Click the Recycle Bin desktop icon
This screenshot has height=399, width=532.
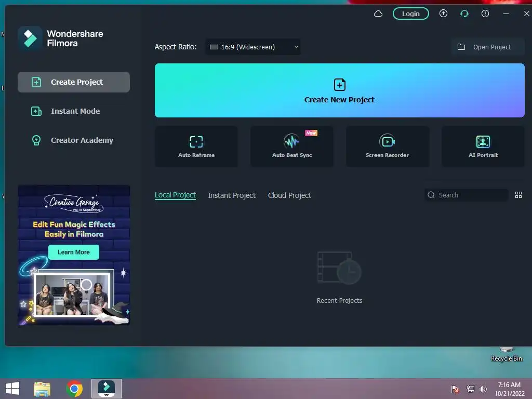click(506, 354)
